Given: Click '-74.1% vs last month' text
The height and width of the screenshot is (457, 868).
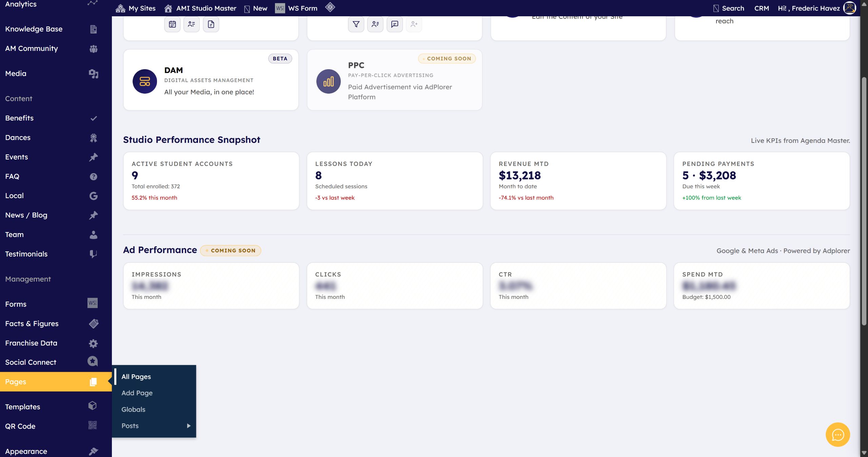Looking at the screenshot, I should pyautogui.click(x=526, y=198).
